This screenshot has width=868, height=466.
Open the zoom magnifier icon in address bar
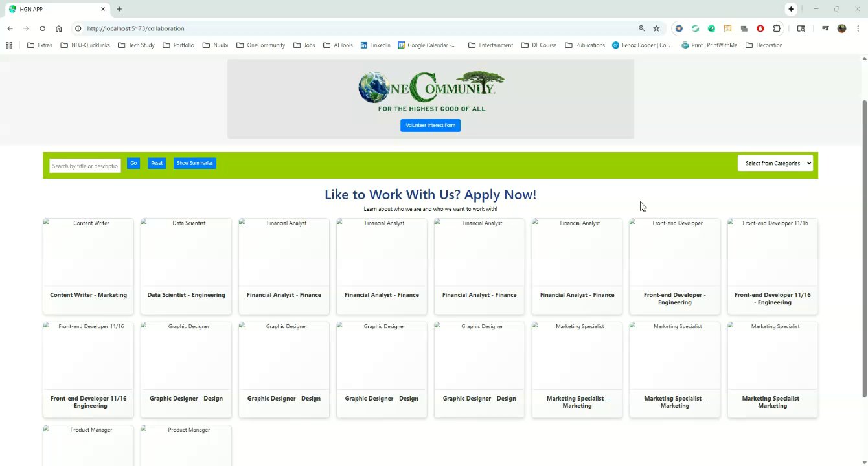[x=642, y=28]
